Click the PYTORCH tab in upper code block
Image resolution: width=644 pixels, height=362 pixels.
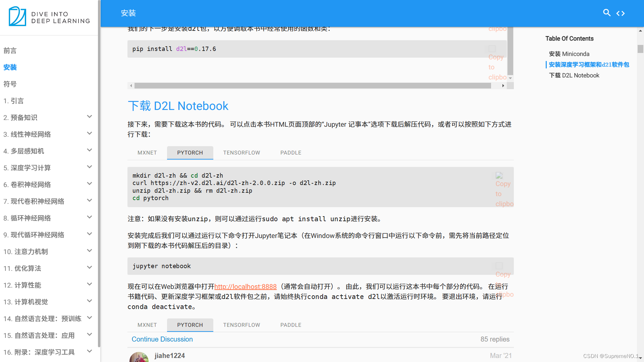(189, 153)
